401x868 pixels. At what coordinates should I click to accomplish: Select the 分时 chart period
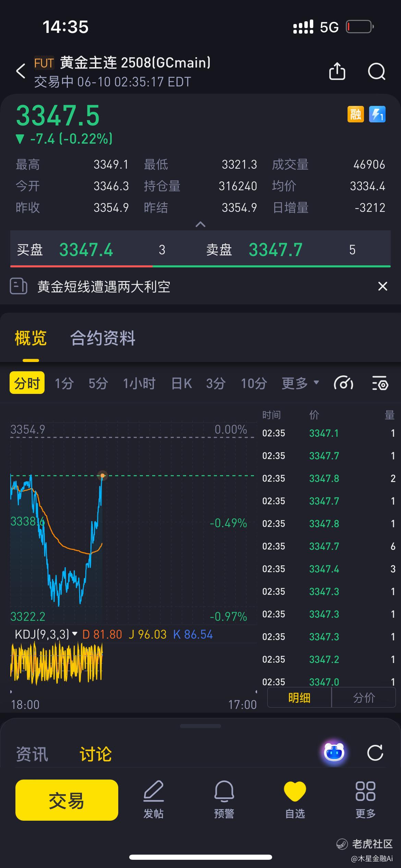pyautogui.click(x=27, y=383)
